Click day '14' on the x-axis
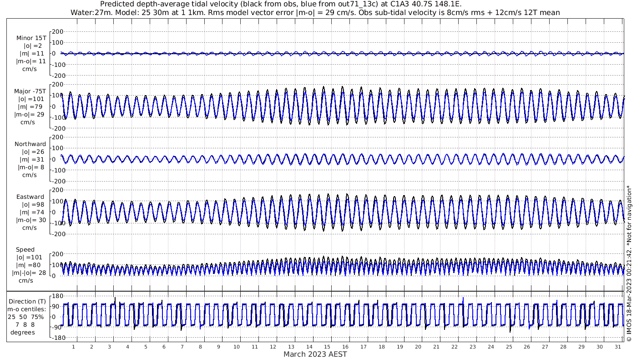Viewport: 637px width, 364px height. [309, 347]
